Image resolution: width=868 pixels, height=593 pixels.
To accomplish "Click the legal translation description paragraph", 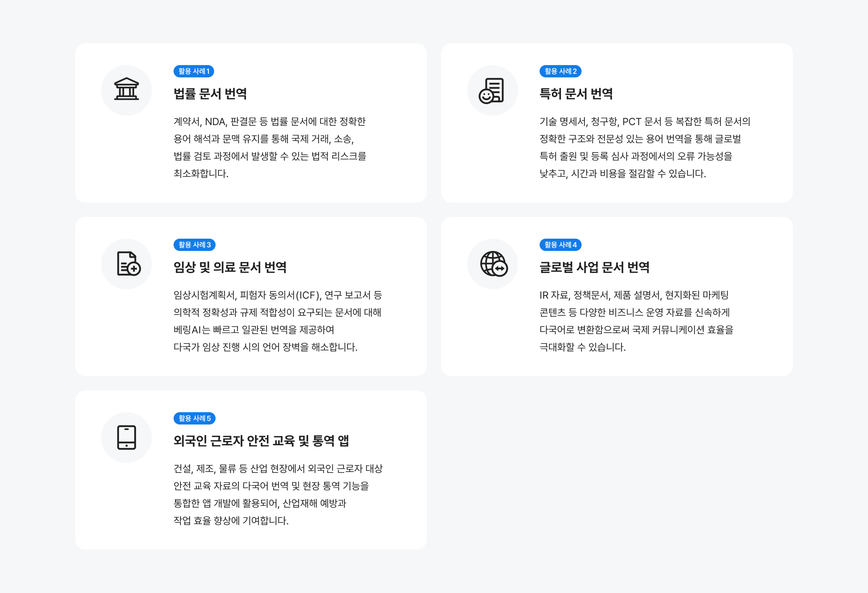I will coord(270,148).
